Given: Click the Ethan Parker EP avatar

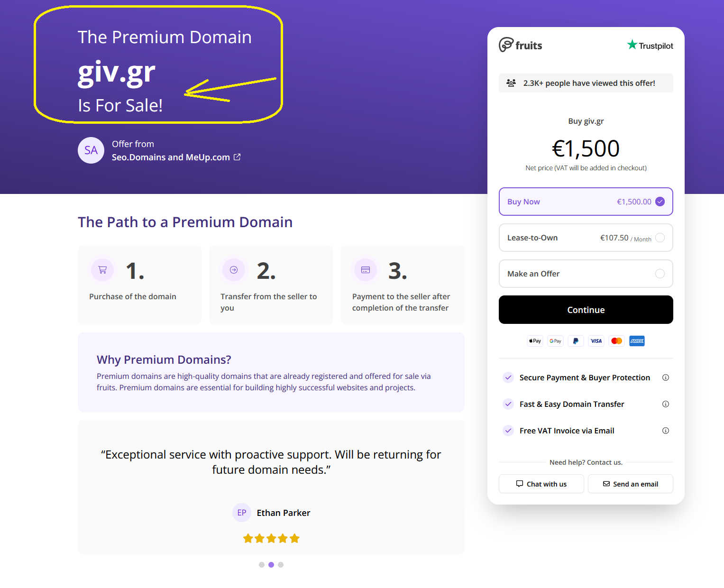Looking at the screenshot, I should click(x=242, y=513).
